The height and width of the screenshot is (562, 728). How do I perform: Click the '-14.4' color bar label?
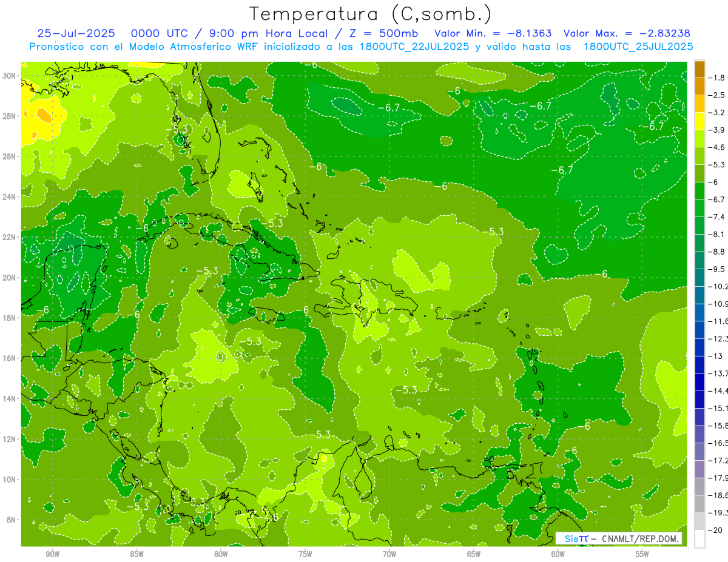(718, 390)
